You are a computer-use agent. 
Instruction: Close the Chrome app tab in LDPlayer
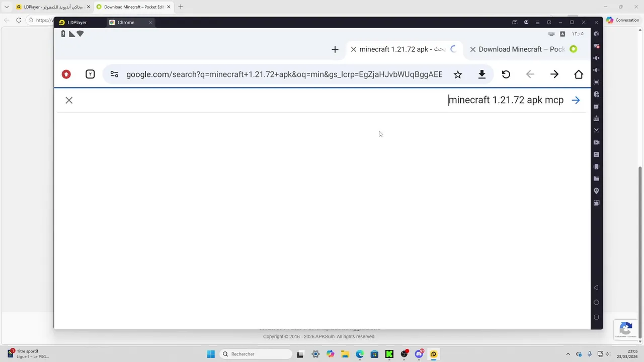(x=150, y=23)
